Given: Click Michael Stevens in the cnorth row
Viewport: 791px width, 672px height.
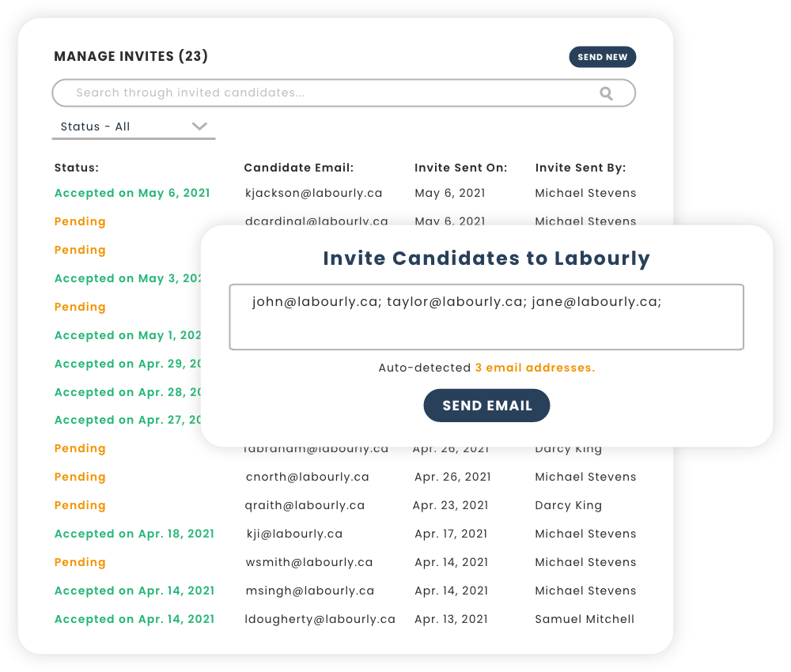Looking at the screenshot, I should pyautogui.click(x=585, y=477).
